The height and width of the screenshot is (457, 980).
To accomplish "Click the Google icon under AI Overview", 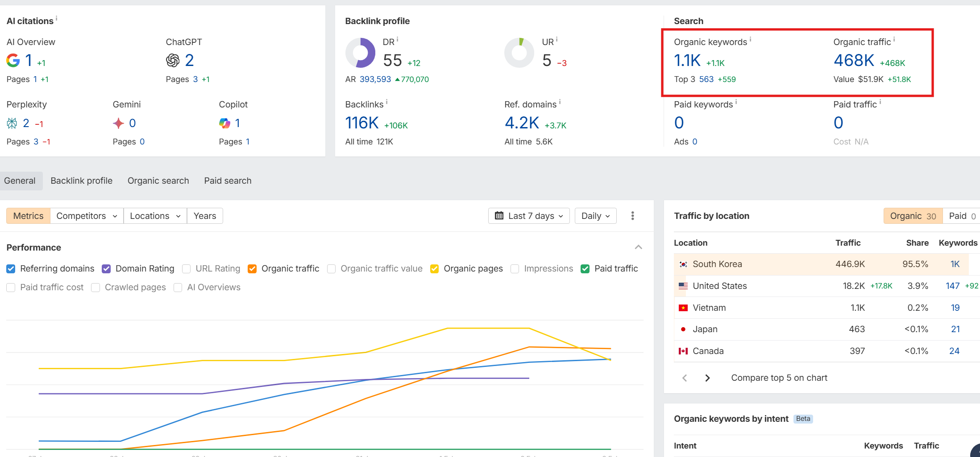I will tap(13, 60).
